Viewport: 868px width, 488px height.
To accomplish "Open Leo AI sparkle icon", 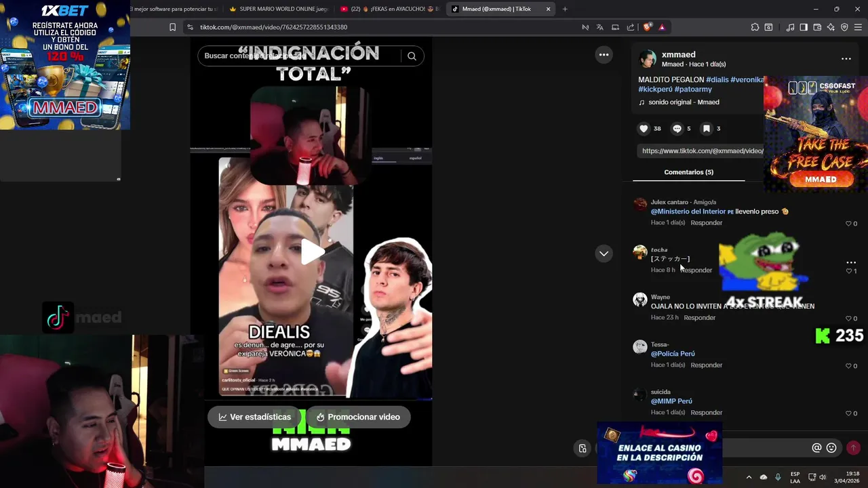I will pos(831,27).
